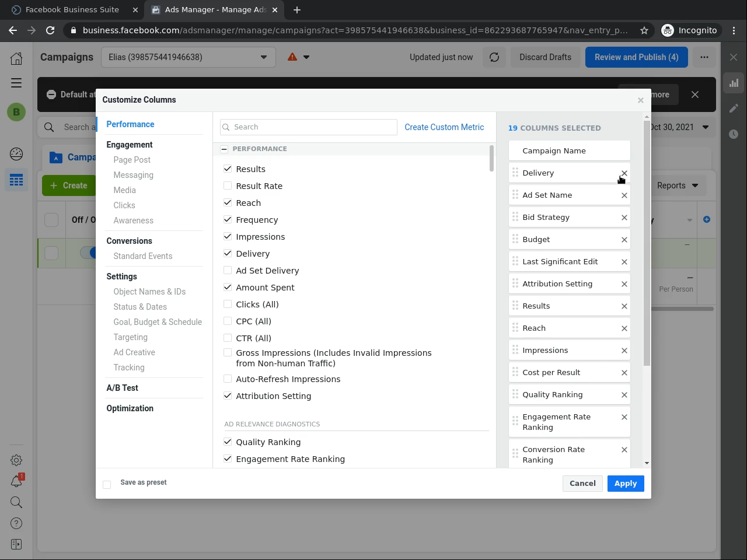Select the Engagement category

[130, 145]
